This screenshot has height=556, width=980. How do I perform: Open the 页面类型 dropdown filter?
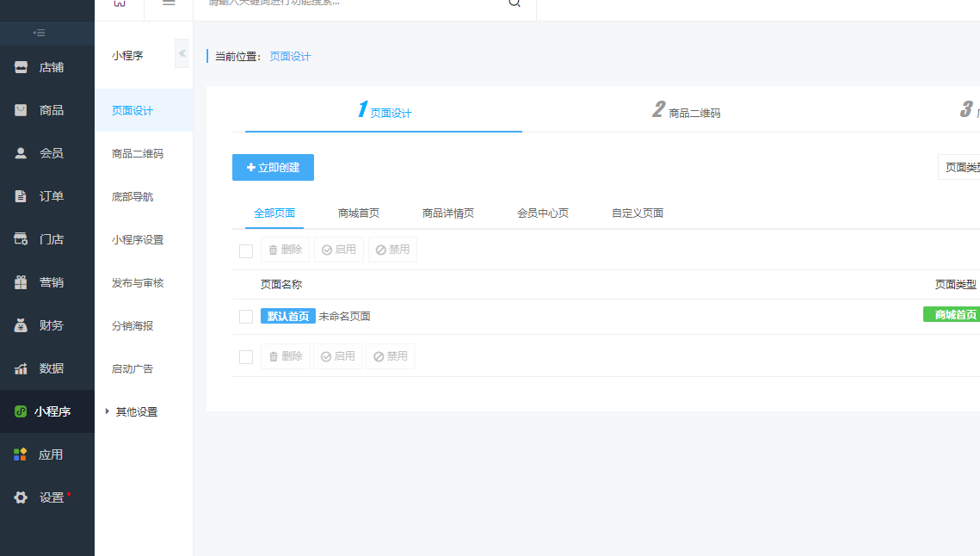click(960, 167)
